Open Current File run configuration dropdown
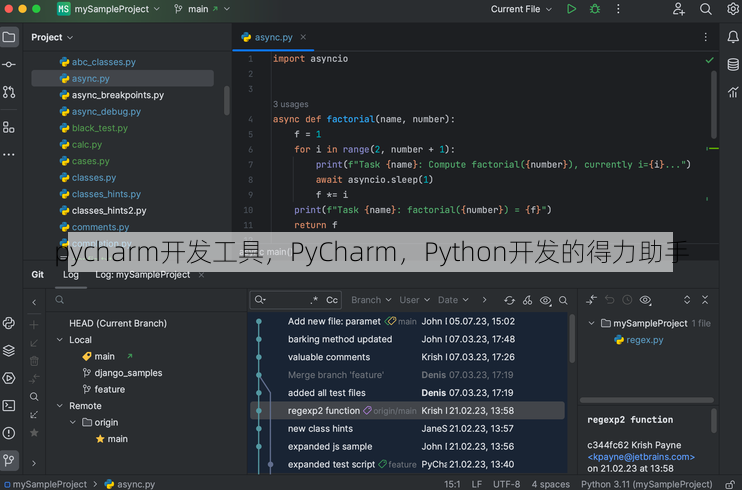This screenshot has width=742, height=490. click(521, 9)
